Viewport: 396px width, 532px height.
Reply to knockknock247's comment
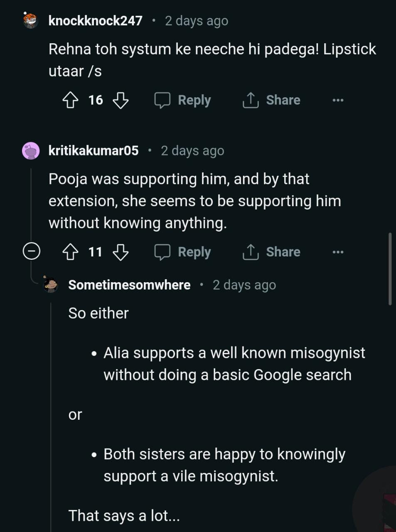(x=183, y=100)
